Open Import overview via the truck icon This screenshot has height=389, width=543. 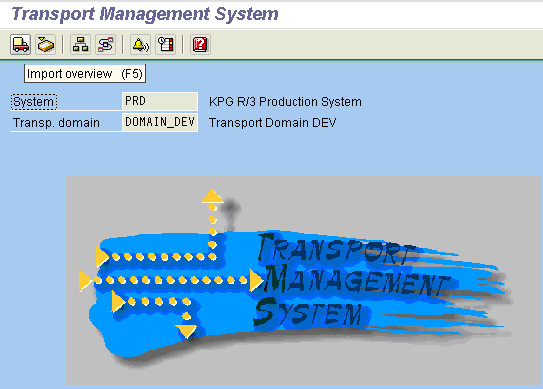click(x=20, y=44)
